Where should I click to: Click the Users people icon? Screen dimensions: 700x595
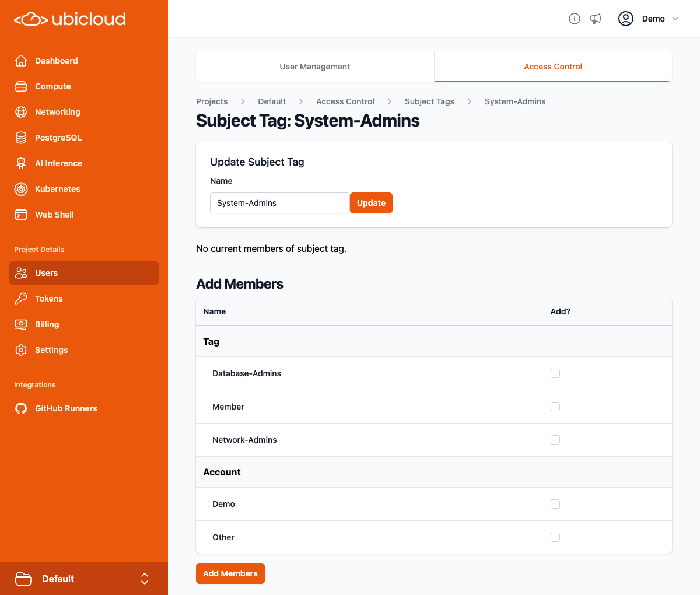pyautogui.click(x=21, y=273)
